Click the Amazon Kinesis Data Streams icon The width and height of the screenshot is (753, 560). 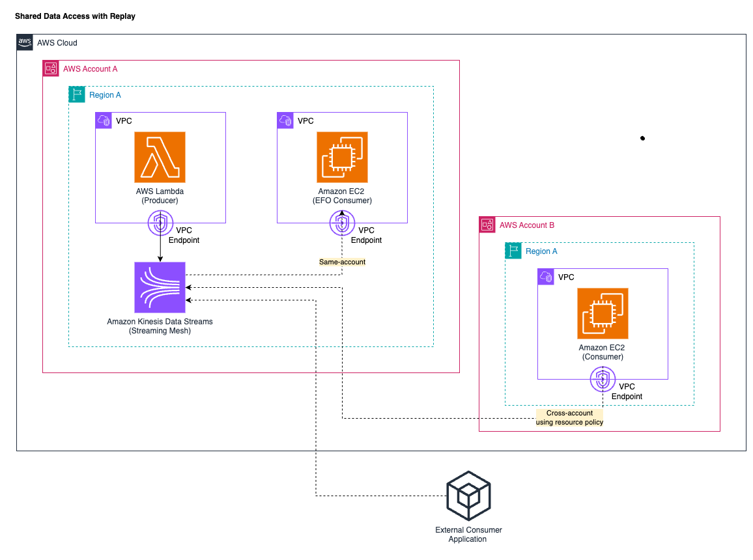pyautogui.click(x=160, y=287)
